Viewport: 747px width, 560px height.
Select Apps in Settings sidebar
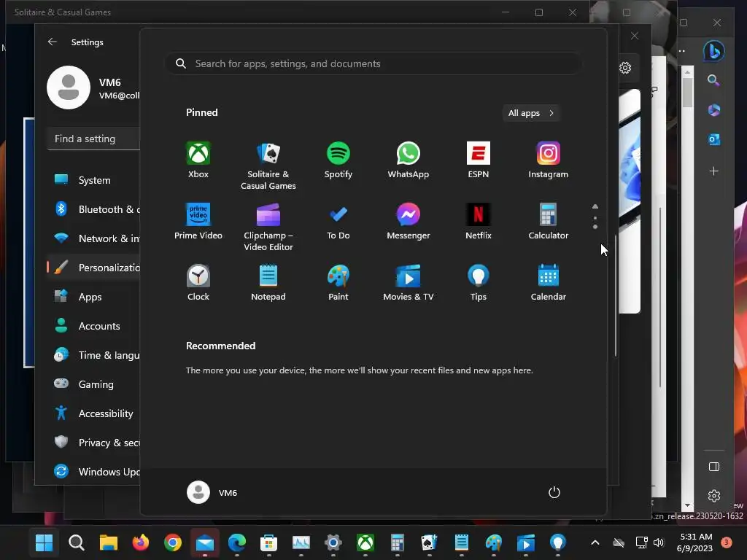click(94, 297)
